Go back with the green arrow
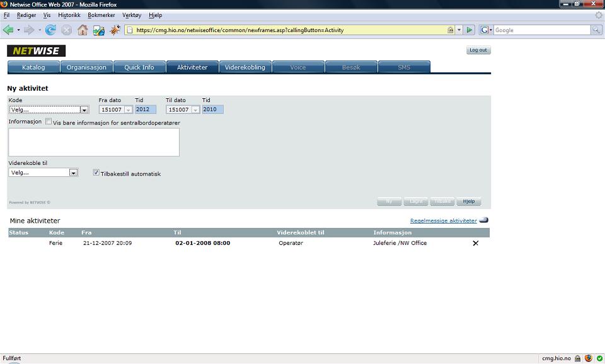 pos(8,30)
